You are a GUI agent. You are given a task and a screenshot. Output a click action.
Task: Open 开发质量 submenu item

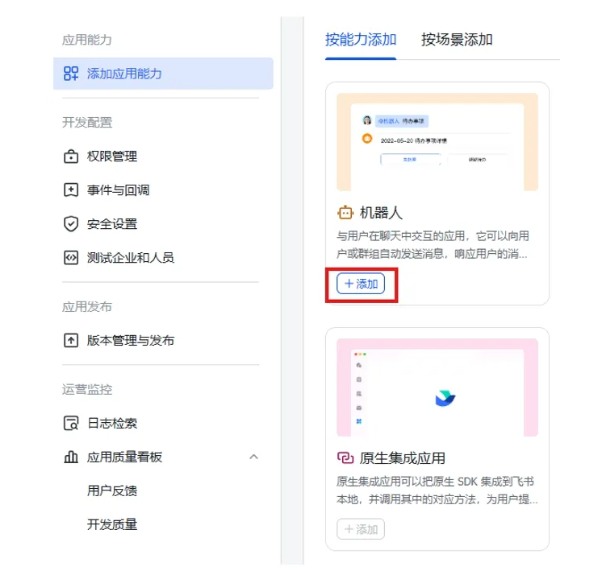[x=112, y=525]
